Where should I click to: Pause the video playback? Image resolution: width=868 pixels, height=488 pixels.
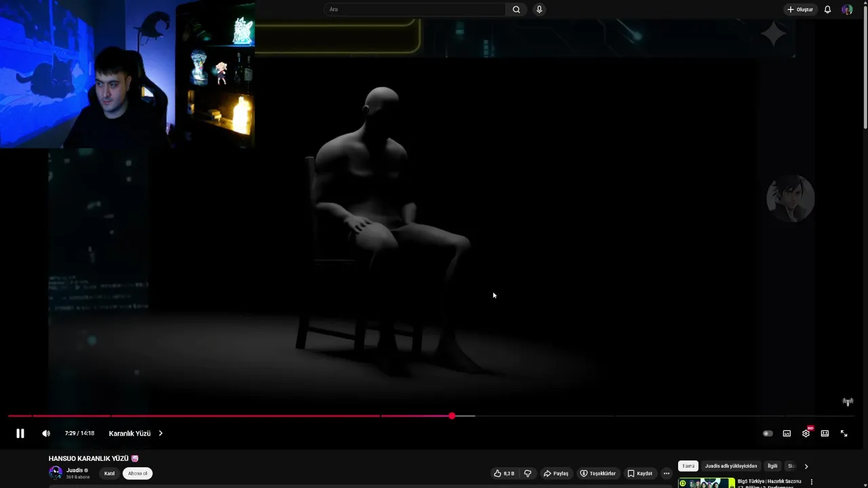tap(20, 433)
